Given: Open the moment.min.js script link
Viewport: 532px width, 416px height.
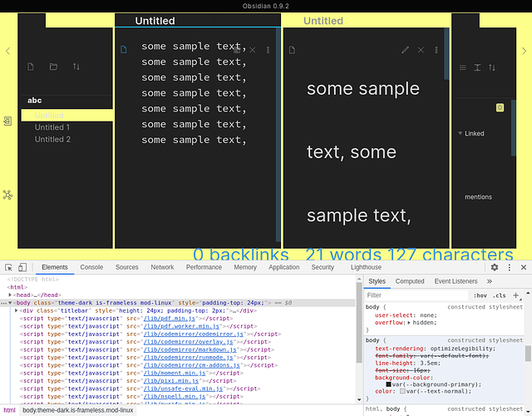Looking at the screenshot, I should [x=175, y=374].
